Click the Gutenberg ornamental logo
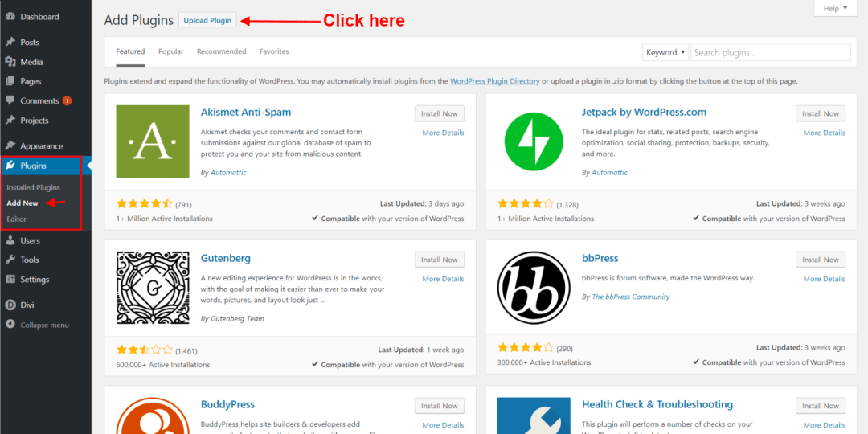Image resolution: width=868 pixels, height=434 pixels. [x=152, y=288]
